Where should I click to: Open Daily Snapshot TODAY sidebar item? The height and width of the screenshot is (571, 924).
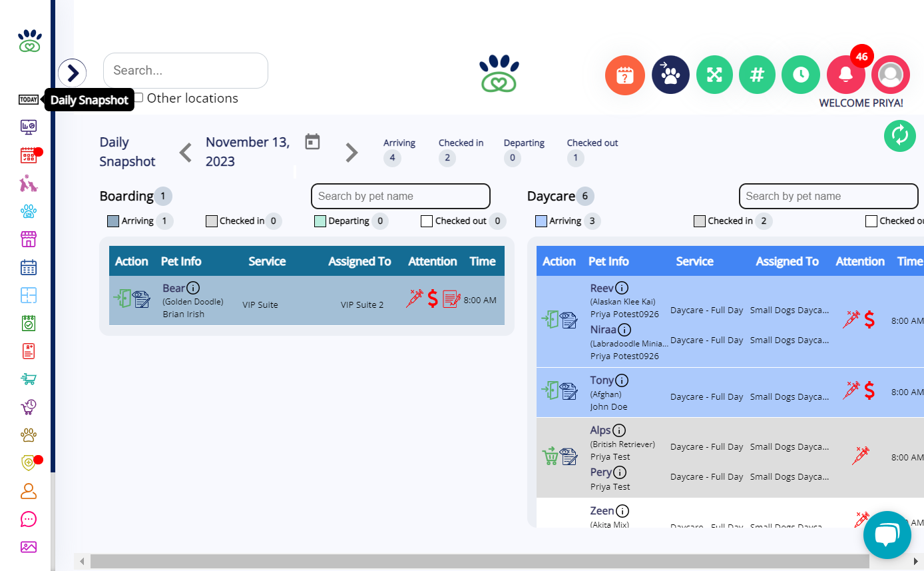pos(28,99)
